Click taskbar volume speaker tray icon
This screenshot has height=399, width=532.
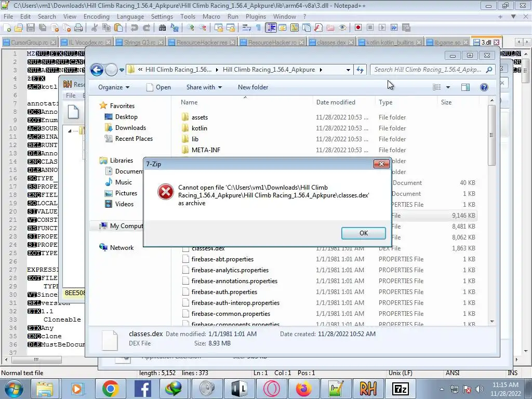click(479, 389)
